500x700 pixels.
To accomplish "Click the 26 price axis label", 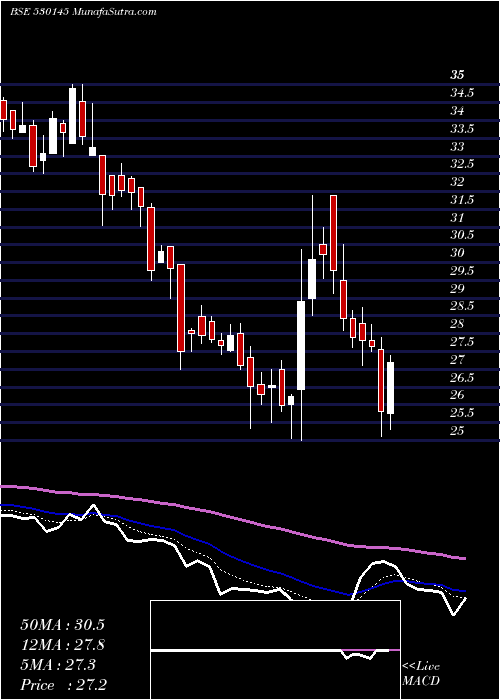I will click(x=457, y=395).
